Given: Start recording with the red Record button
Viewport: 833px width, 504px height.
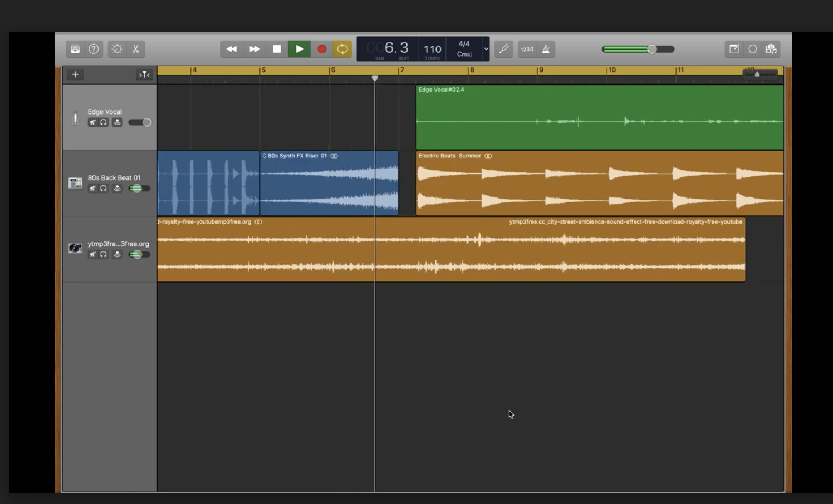Looking at the screenshot, I should pyautogui.click(x=322, y=49).
